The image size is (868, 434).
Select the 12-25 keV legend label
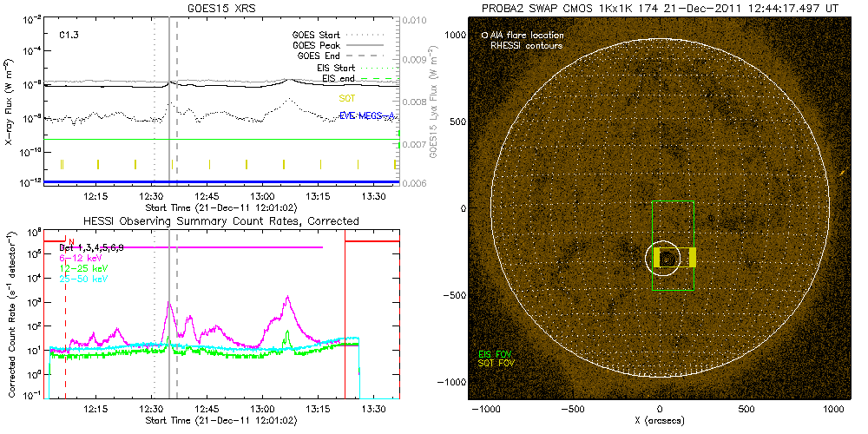click(80, 268)
